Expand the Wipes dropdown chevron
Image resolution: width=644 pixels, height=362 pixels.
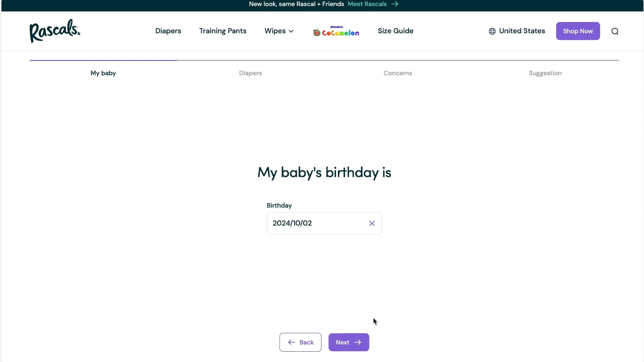pyautogui.click(x=291, y=31)
